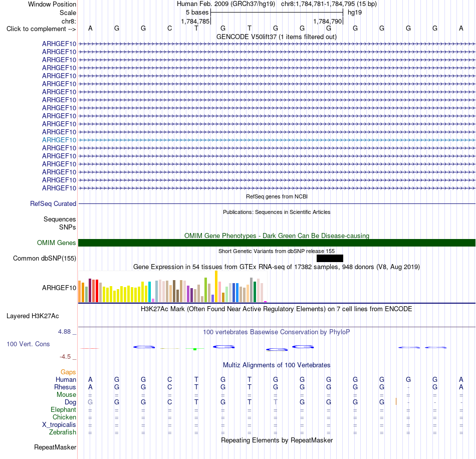Click the "Click to complement -->" label

coord(41,29)
